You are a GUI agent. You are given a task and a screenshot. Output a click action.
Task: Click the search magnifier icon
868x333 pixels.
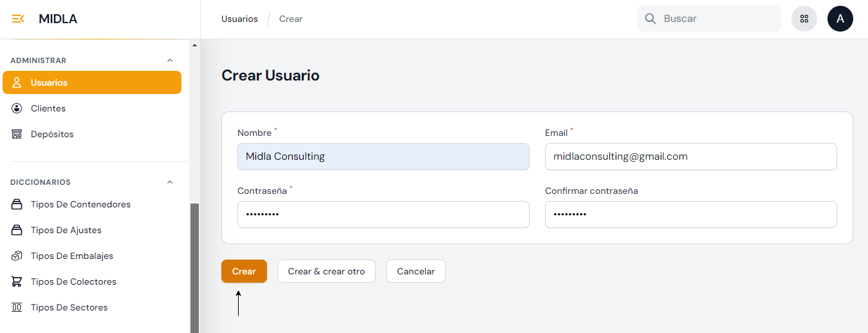tap(651, 19)
